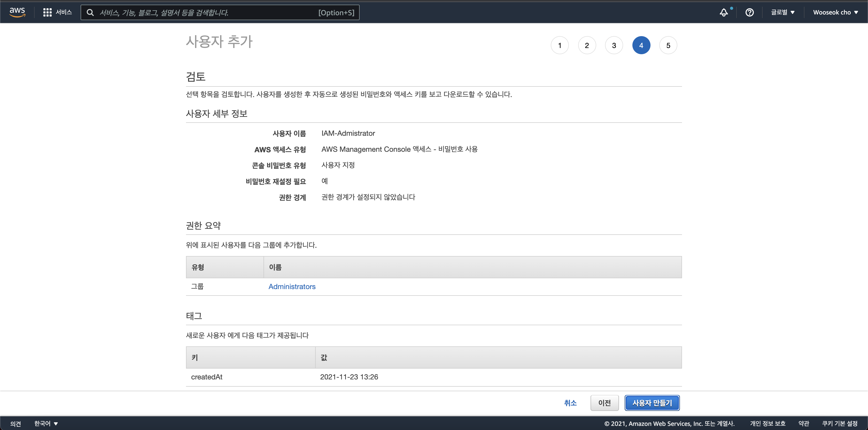The width and height of the screenshot is (868, 430).
Task: Expand the 한국어 language selector
Action: (x=46, y=423)
